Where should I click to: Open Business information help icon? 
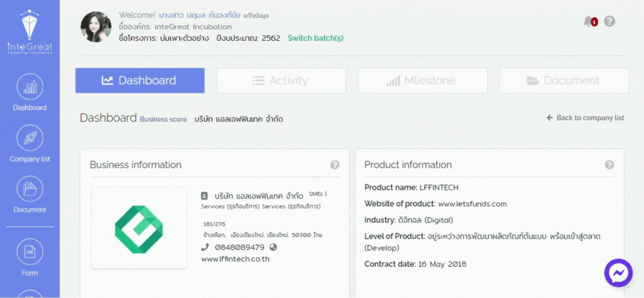coord(335,165)
